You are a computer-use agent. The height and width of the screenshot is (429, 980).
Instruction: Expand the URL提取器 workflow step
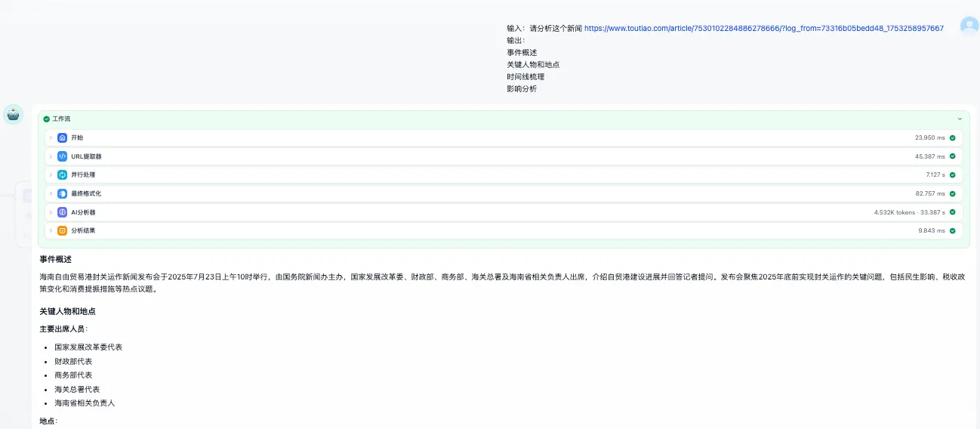point(51,156)
